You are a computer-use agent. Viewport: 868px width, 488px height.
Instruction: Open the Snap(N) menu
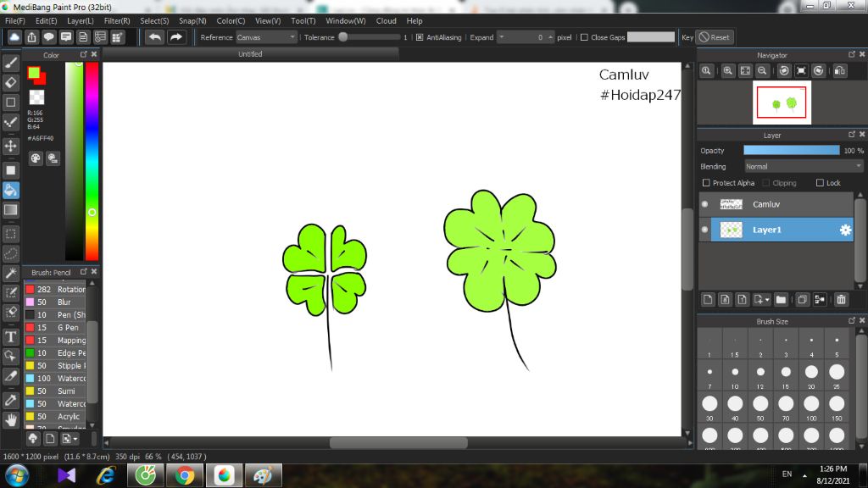(192, 20)
